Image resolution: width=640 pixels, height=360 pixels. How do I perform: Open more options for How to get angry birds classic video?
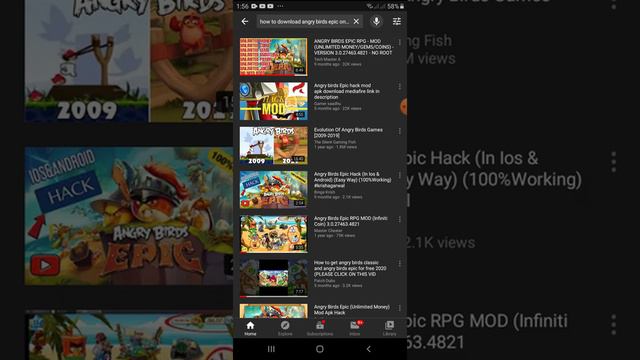coord(399,264)
